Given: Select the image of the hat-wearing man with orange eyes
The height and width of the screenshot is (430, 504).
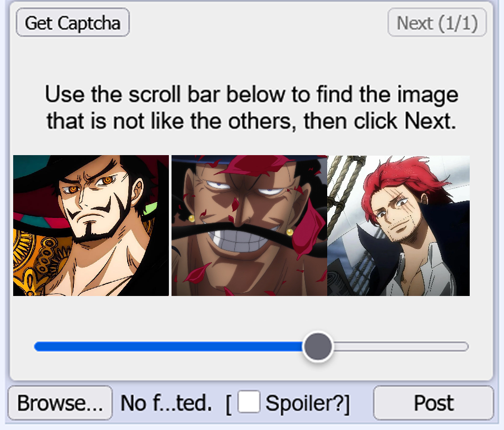Looking at the screenshot, I should [91, 226].
